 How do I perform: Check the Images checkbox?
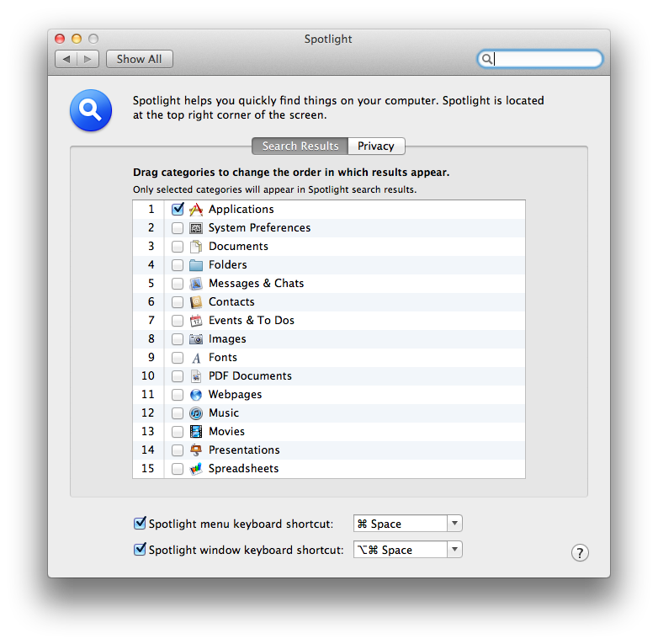178,339
